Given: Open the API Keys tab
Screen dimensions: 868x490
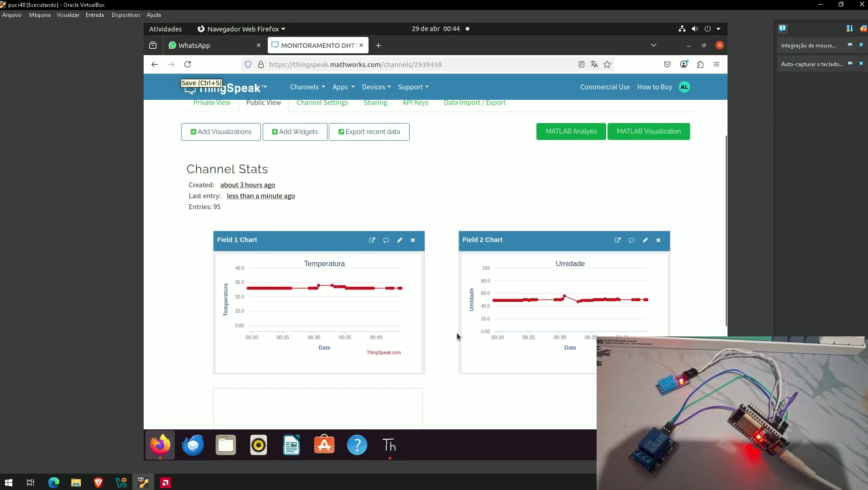Looking at the screenshot, I should (415, 103).
